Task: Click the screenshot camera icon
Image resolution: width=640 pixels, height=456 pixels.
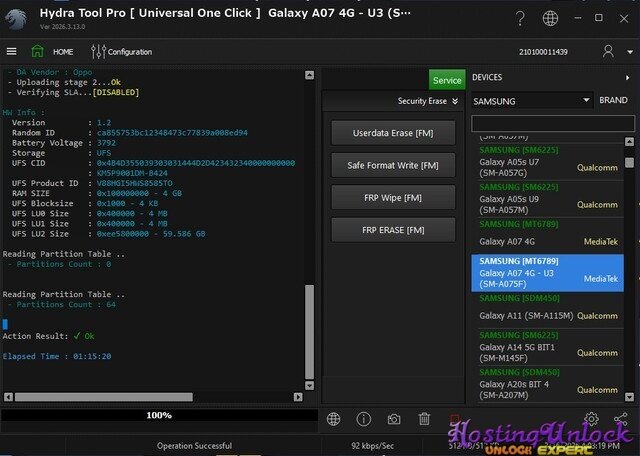Action: point(394,419)
